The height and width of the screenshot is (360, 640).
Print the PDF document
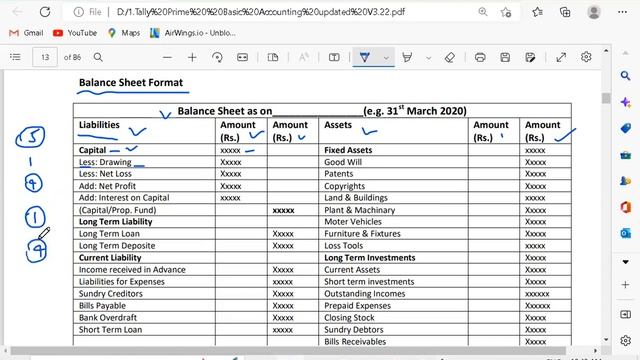[480, 58]
